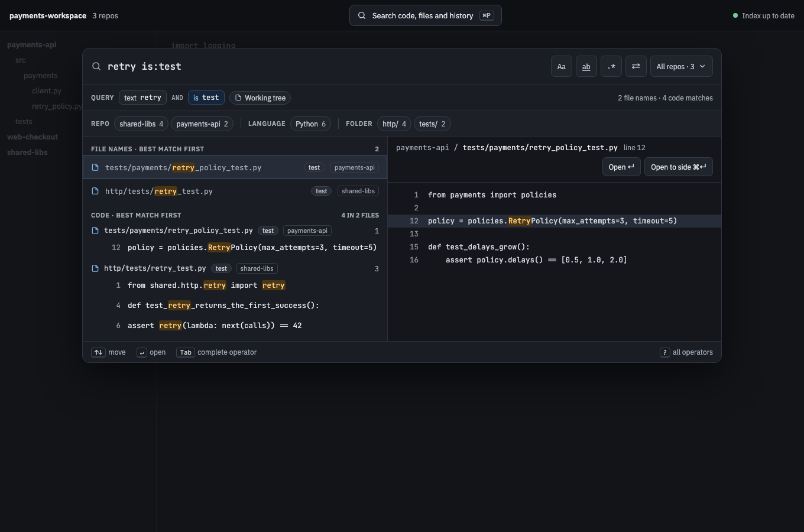Toggle case-sensitive Aa search option
The image size is (804, 532).
pyautogui.click(x=562, y=67)
